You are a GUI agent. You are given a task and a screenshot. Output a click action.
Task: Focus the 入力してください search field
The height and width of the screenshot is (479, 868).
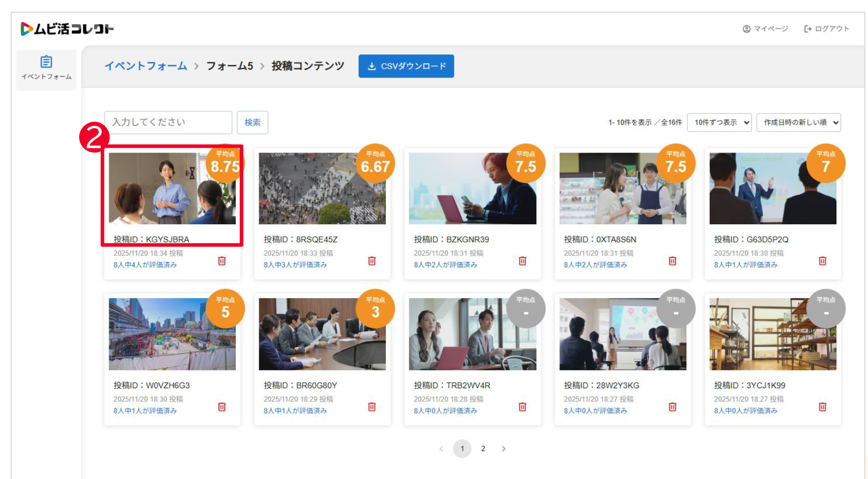pyautogui.click(x=168, y=122)
